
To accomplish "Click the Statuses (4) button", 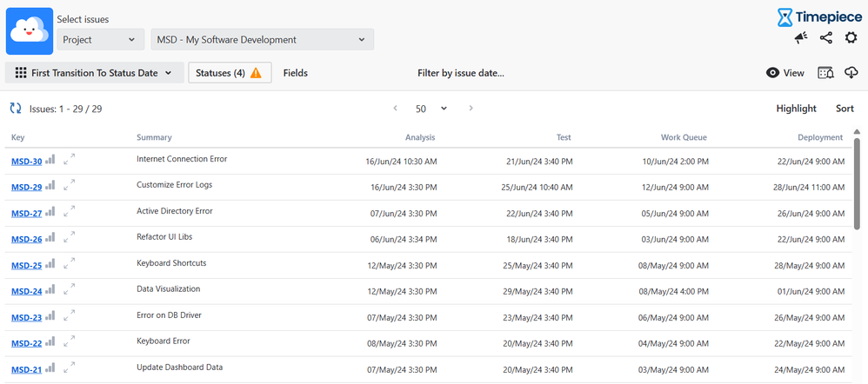I will (x=230, y=73).
